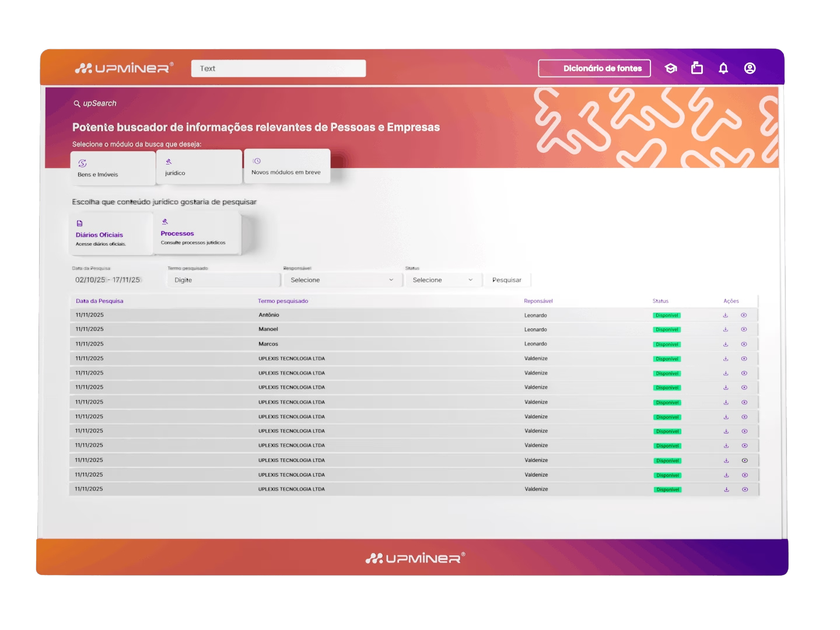Click the Termo pesquisado Digite field
Image resolution: width=840 pixels, height=630 pixels.
(x=223, y=280)
